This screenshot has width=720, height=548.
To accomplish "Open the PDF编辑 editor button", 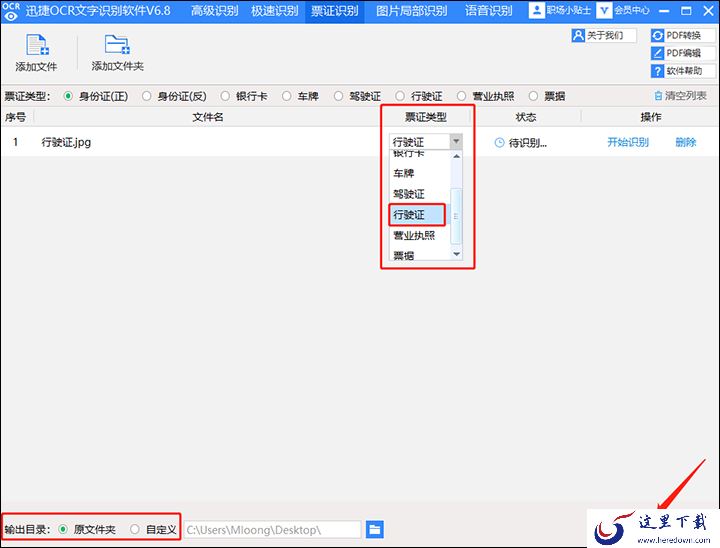I will 682,53.
